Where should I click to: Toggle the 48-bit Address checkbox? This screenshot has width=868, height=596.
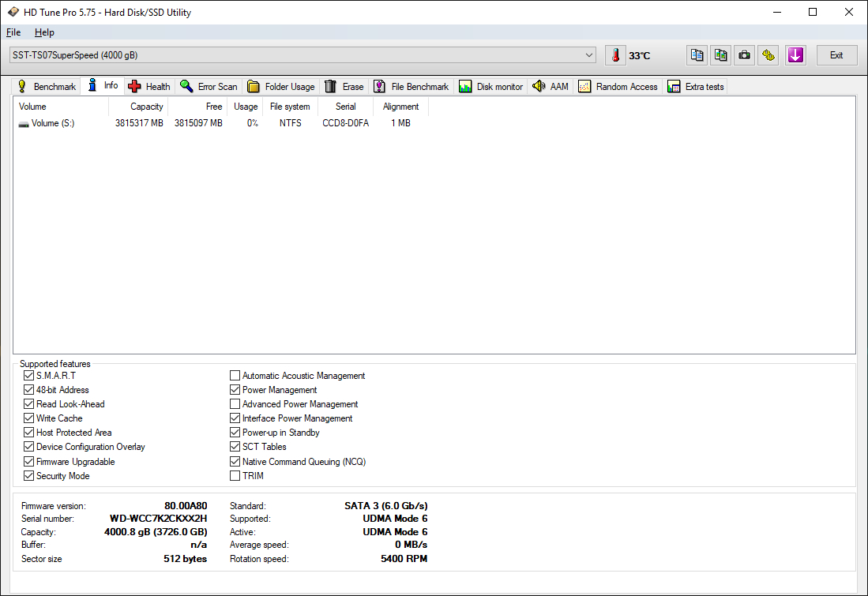click(x=28, y=390)
